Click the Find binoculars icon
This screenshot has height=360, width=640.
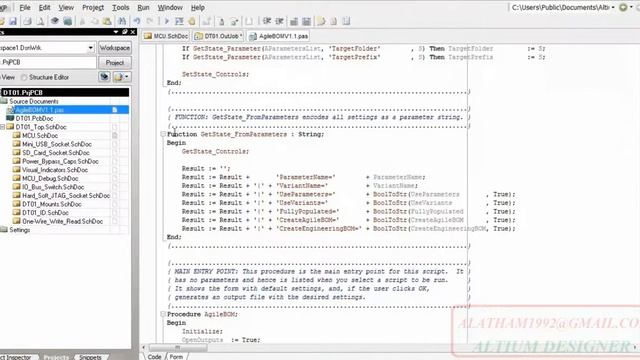click(x=122, y=21)
